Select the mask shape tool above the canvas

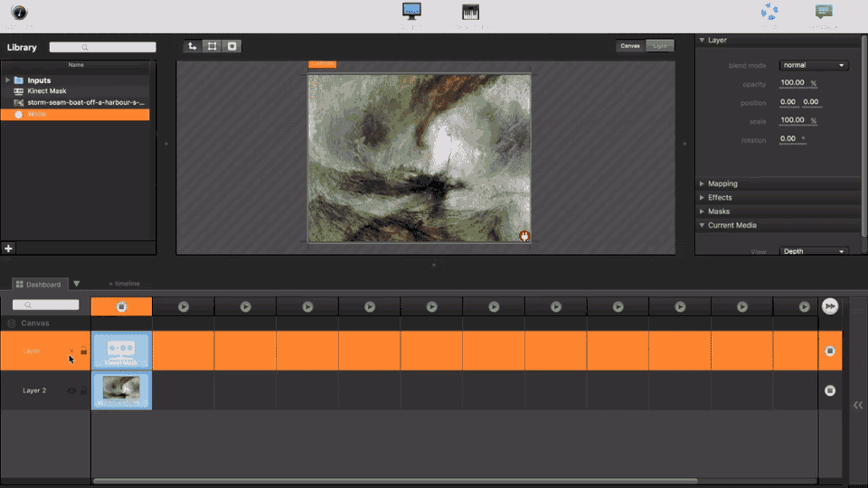(x=232, y=46)
